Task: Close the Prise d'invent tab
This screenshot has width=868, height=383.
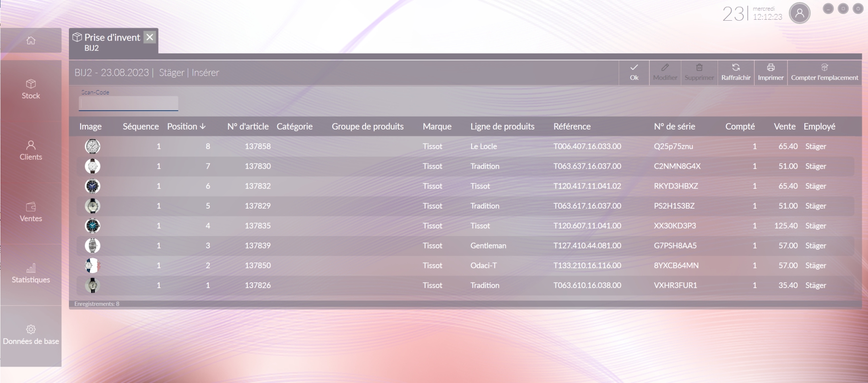Action: [150, 37]
